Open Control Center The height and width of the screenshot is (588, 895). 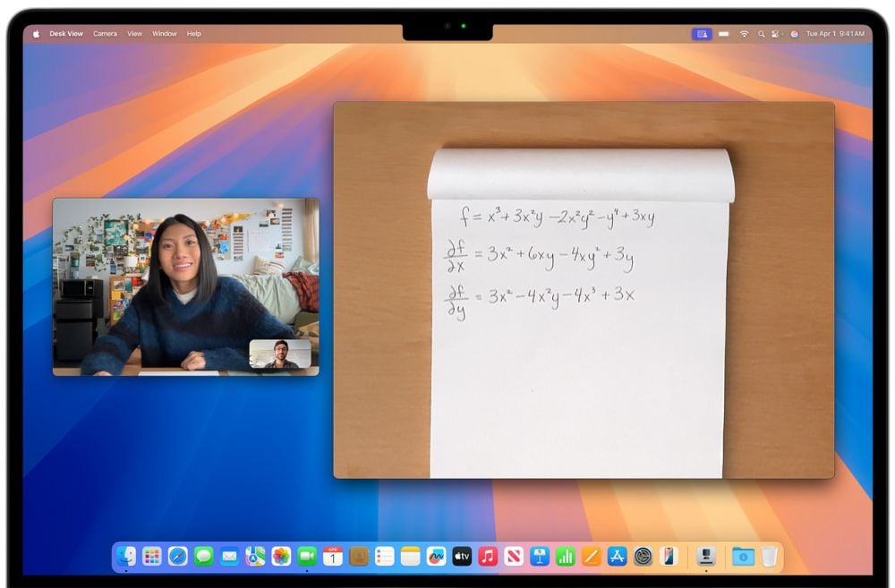pos(776,34)
